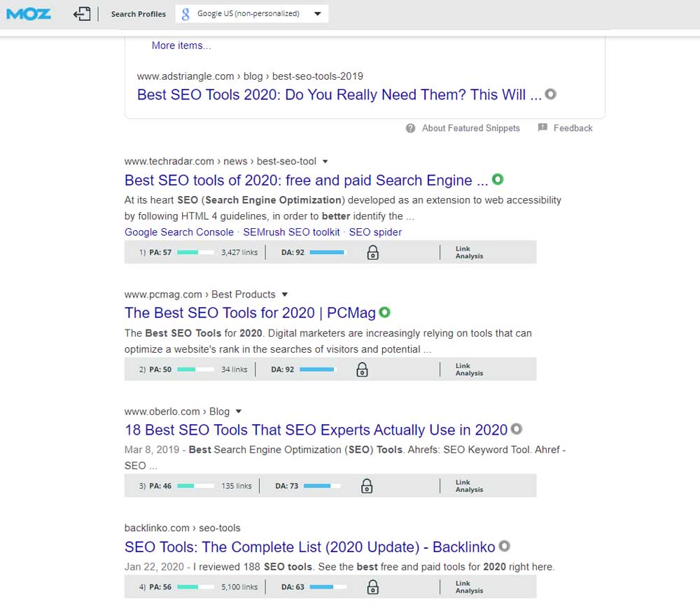Click the lock icon in techradar metrics bar
Viewport: 700px width, 611px height.
[373, 253]
